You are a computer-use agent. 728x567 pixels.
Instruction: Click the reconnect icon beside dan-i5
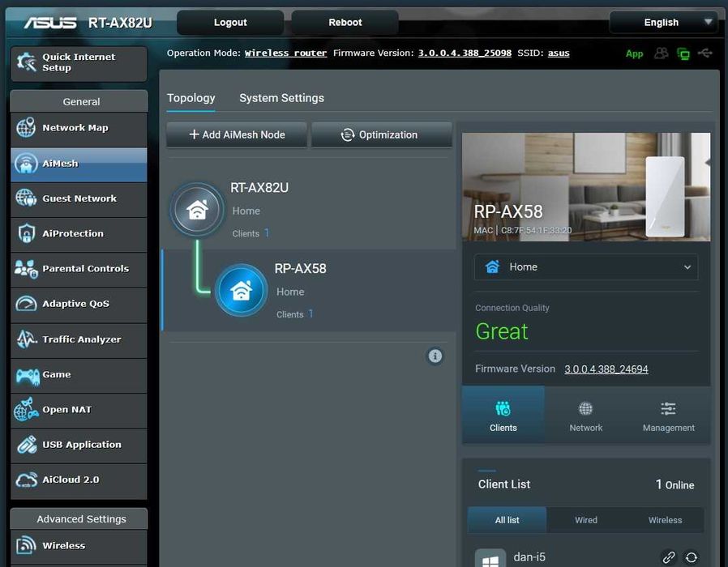coord(692,556)
